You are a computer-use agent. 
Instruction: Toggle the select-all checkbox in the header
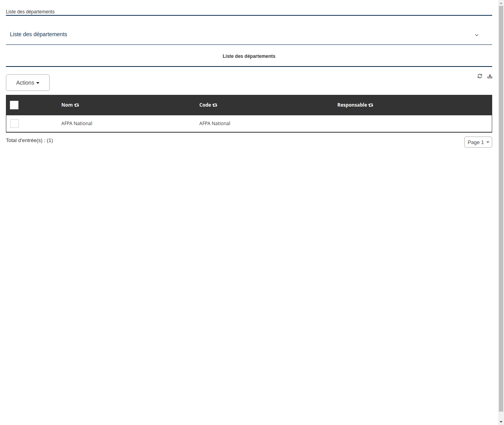point(14,105)
